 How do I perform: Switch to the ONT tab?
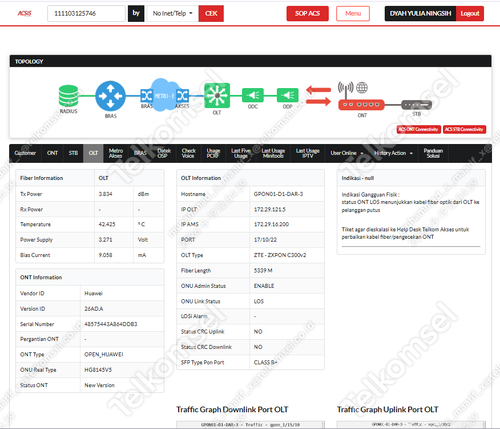52,153
